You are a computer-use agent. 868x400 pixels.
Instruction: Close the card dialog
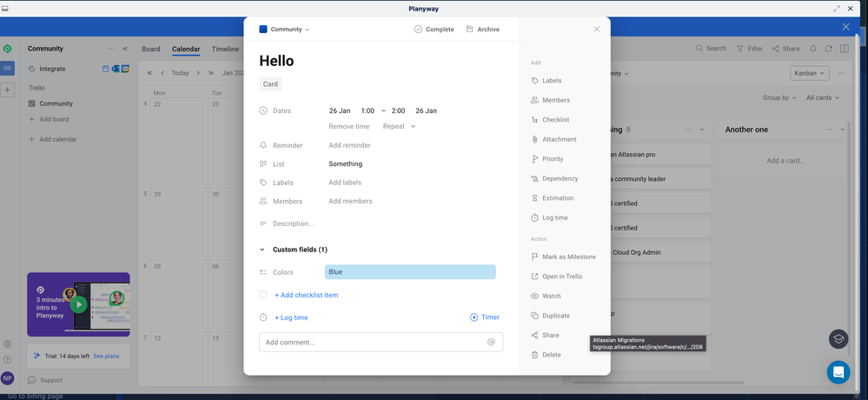597,30
